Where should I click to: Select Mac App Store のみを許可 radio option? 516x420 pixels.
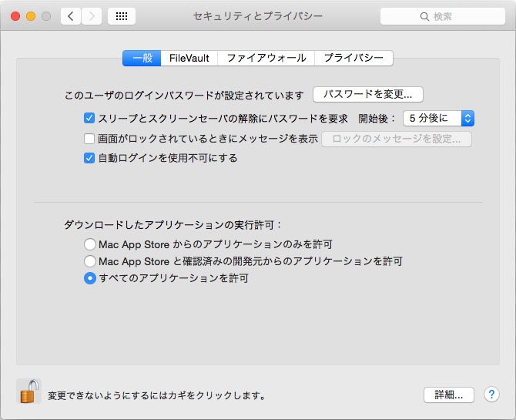coord(90,244)
